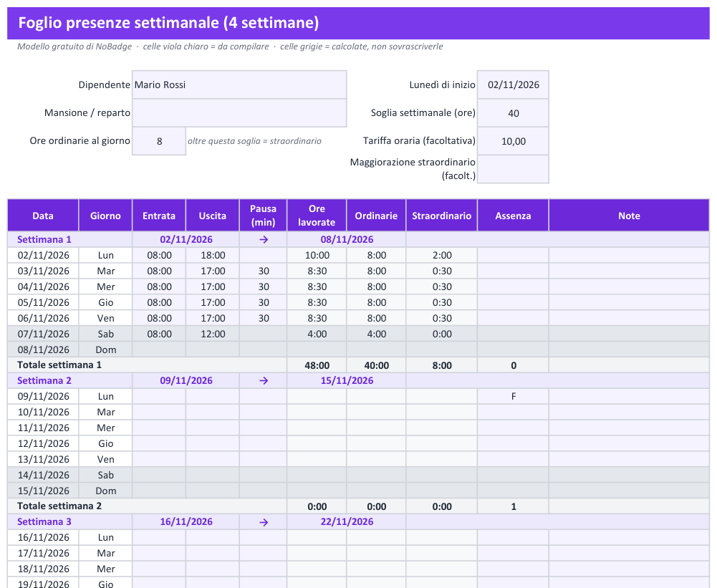Screen dimensions: 717x588
Task: Click the 08/11/2026 Dom date cell
Action: 43,350
